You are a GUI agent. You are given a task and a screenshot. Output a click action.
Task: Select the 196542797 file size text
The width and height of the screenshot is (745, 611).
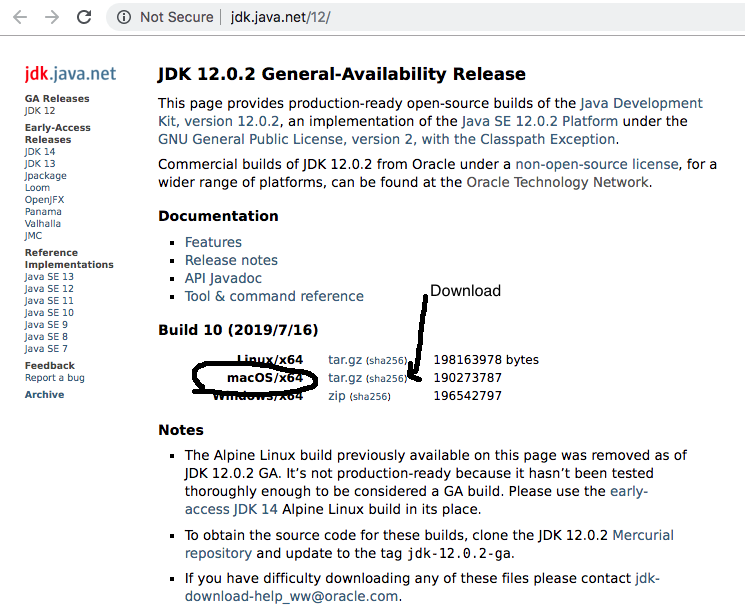point(468,396)
